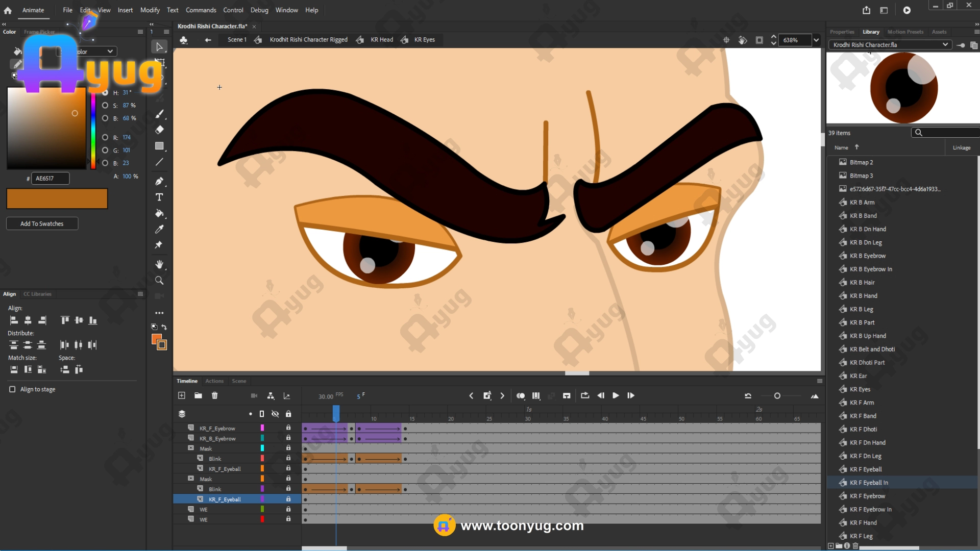Open the stage zoom percentage dropdown
The width and height of the screenshot is (980, 551).
coord(816,40)
